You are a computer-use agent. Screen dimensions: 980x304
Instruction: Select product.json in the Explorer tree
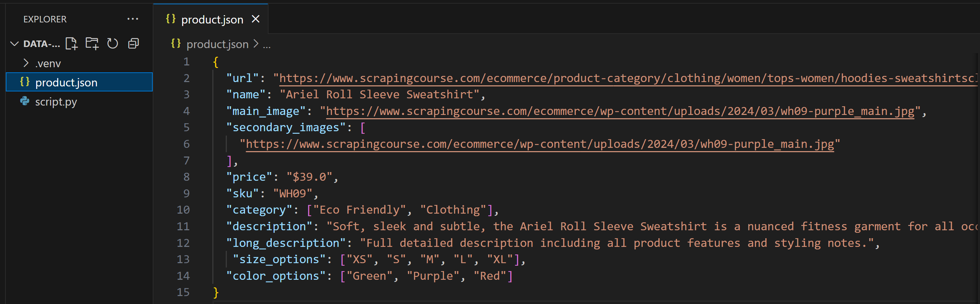tap(66, 82)
